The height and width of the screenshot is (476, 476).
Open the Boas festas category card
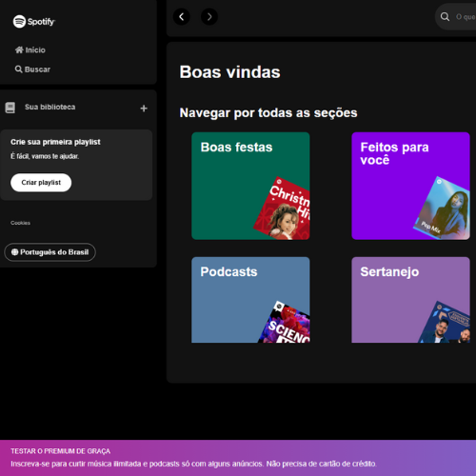coord(250,186)
